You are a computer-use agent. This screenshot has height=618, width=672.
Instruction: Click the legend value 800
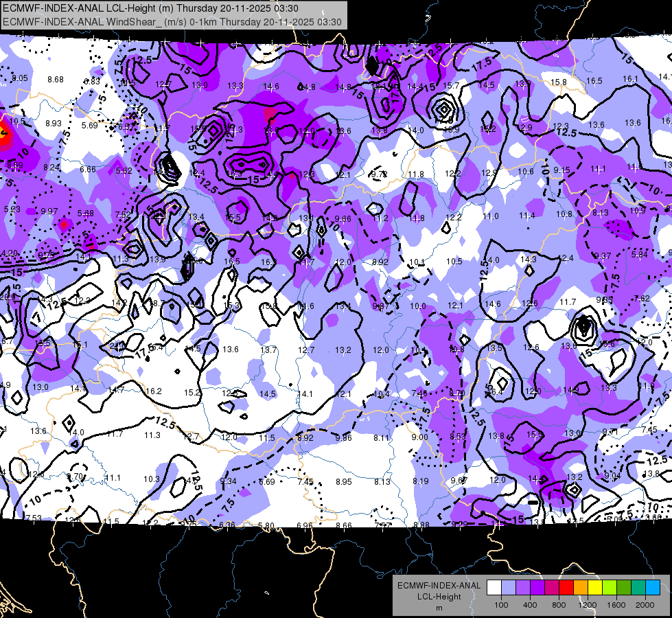[559, 605]
